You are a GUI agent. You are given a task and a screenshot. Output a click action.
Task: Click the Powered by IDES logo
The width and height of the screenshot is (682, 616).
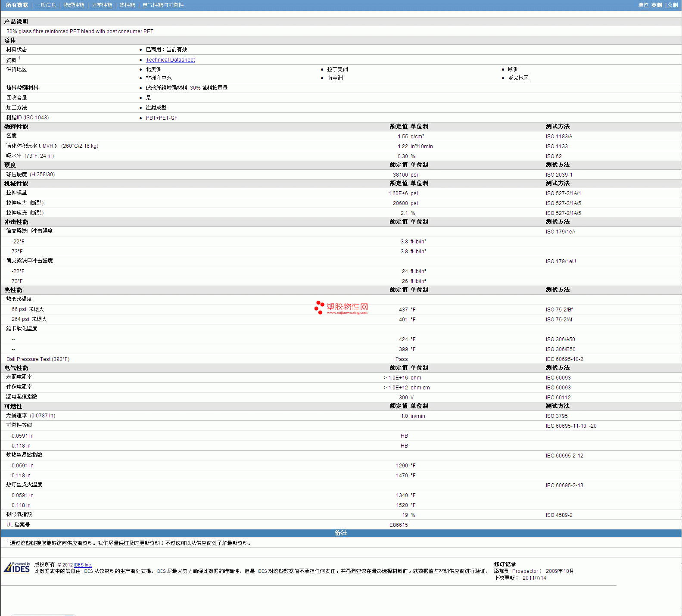(17, 568)
